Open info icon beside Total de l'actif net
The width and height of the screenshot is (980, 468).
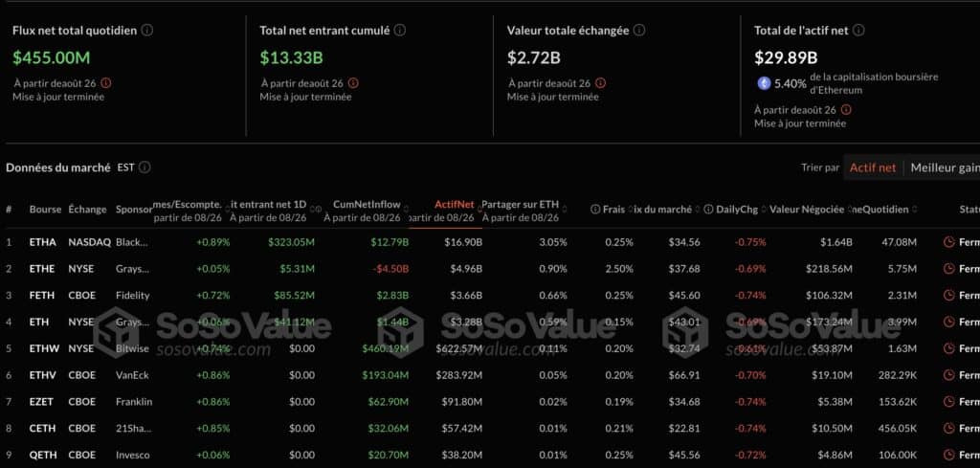coord(858,30)
